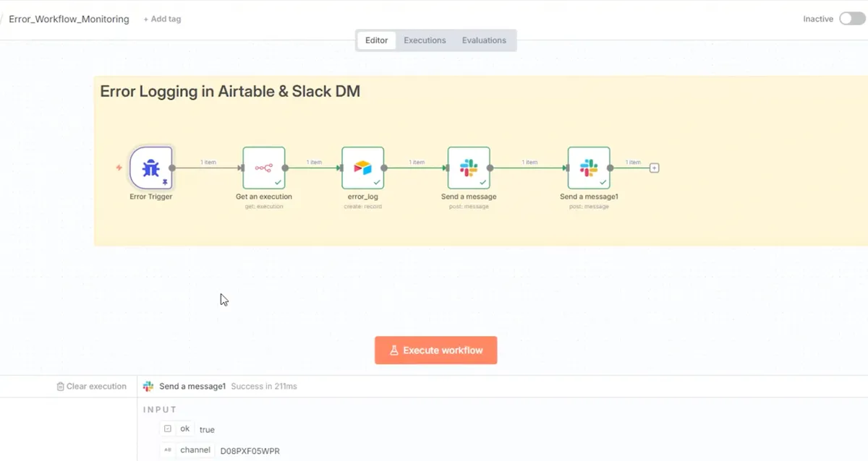Screen dimensions: 868x461
Task: Collapse the ok field in INPUT
Action: pos(168,429)
